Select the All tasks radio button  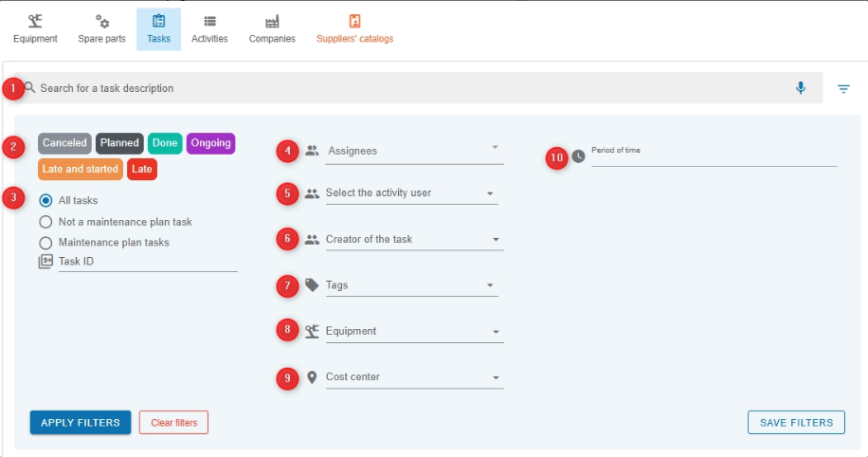45,201
